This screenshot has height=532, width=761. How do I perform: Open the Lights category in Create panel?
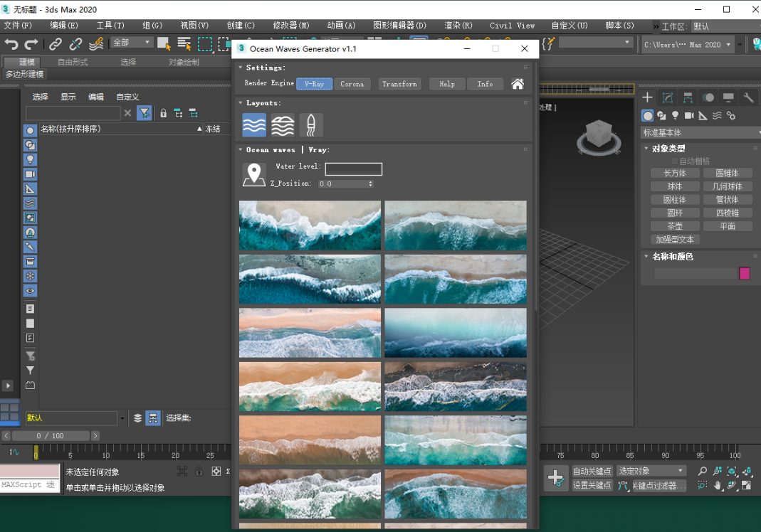coord(676,116)
